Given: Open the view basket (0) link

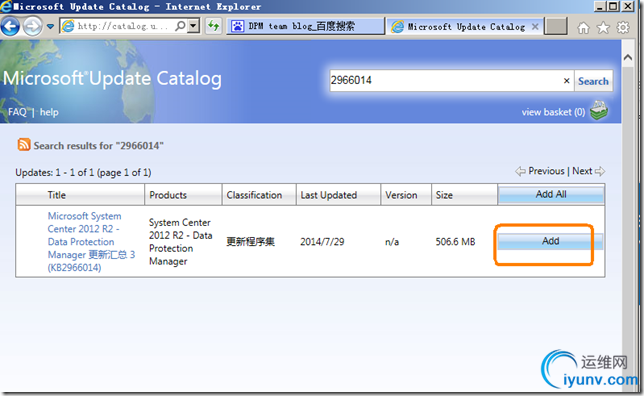Looking at the screenshot, I should [x=553, y=112].
